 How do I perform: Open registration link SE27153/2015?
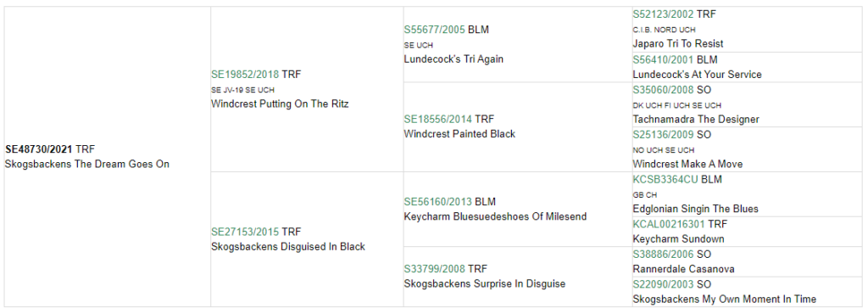coord(245,232)
